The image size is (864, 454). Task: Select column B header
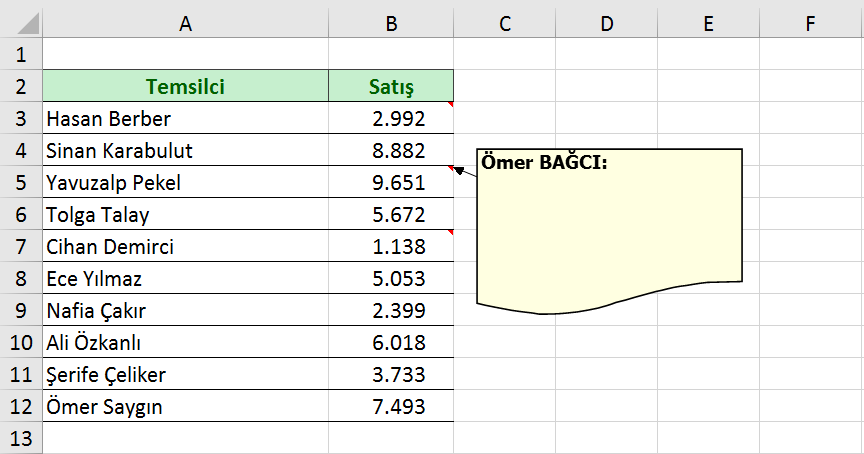[x=391, y=24]
